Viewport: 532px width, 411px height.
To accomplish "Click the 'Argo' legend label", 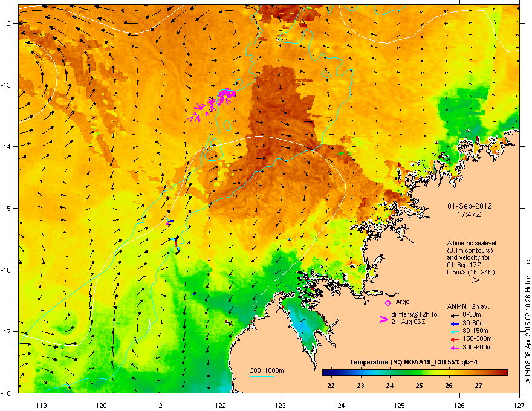I will [x=403, y=302].
